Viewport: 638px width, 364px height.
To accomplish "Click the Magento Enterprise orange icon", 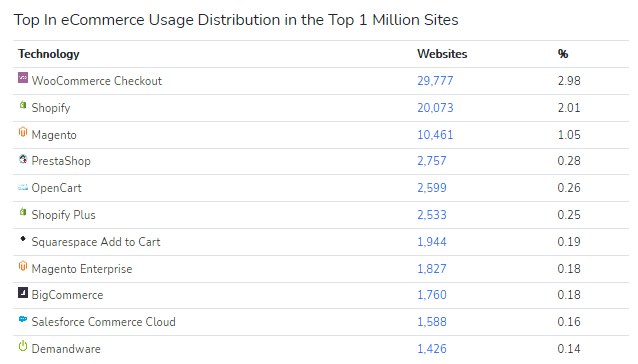I will pos(23,266).
